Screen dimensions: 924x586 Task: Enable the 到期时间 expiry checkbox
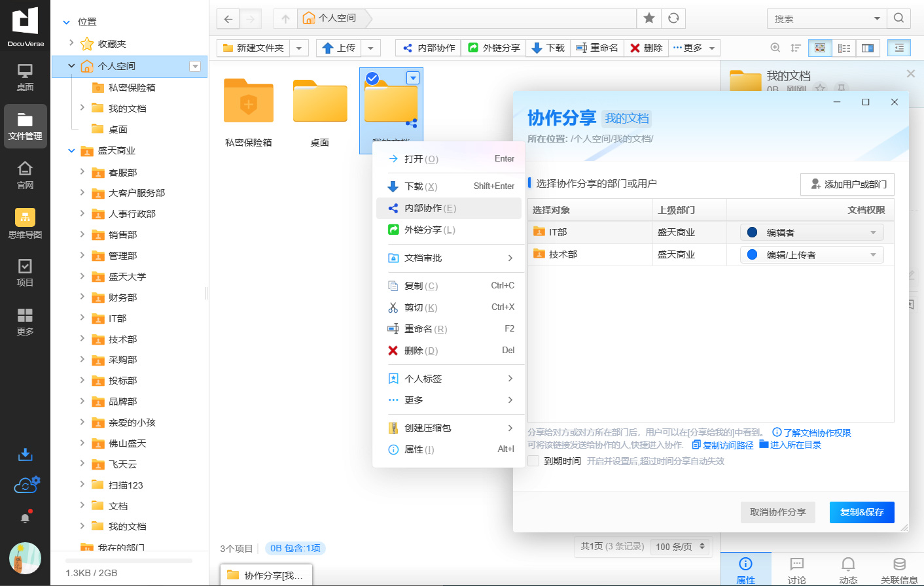coord(533,461)
